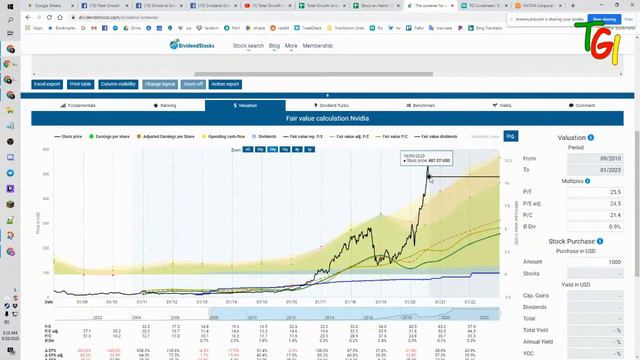Image resolution: width=640 pixels, height=360 pixels.
Task: Click the Zoom off button
Action: pos(193,84)
